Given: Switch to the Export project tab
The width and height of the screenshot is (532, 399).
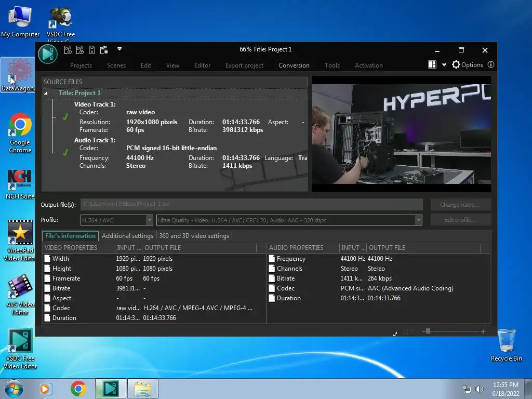Looking at the screenshot, I should [244, 65].
